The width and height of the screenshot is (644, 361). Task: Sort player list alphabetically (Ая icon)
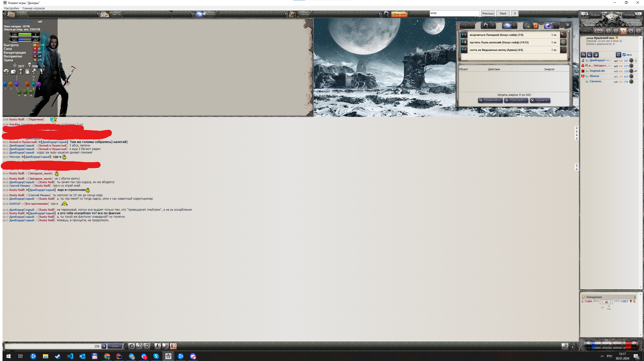[x=583, y=55]
